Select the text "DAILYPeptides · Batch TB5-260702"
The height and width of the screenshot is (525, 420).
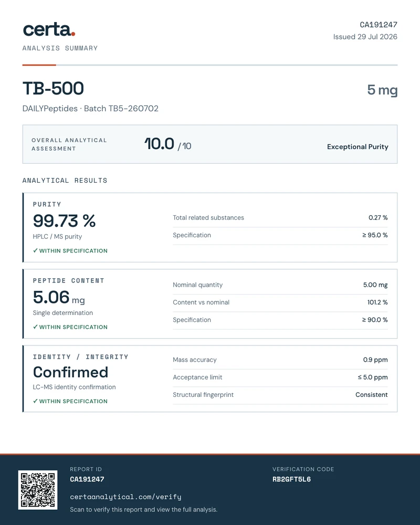[90, 109]
